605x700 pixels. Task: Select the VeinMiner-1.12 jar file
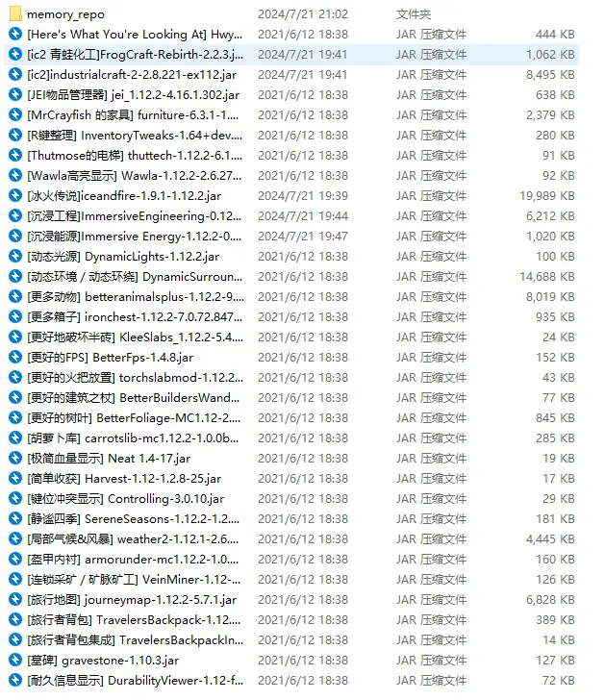point(135,579)
